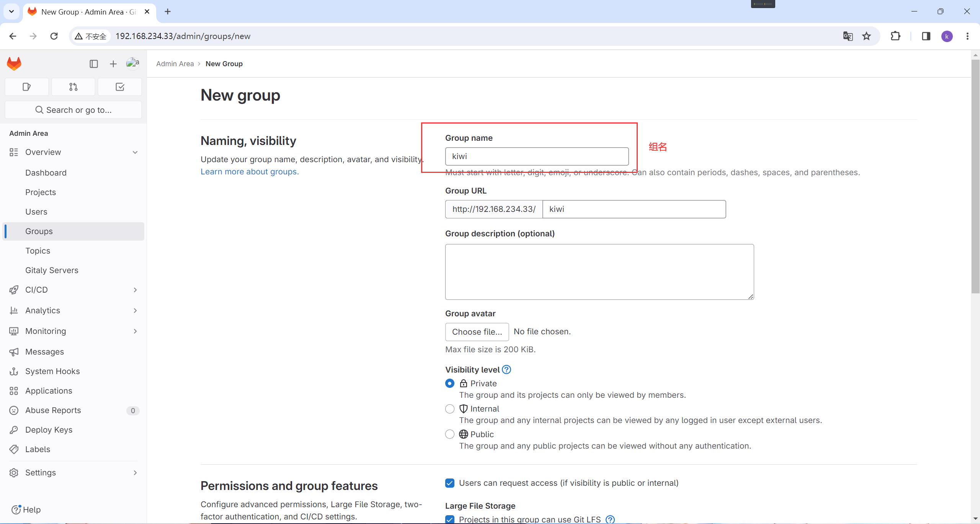Click the Group description text area
This screenshot has width=980, height=524.
[599, 272]
